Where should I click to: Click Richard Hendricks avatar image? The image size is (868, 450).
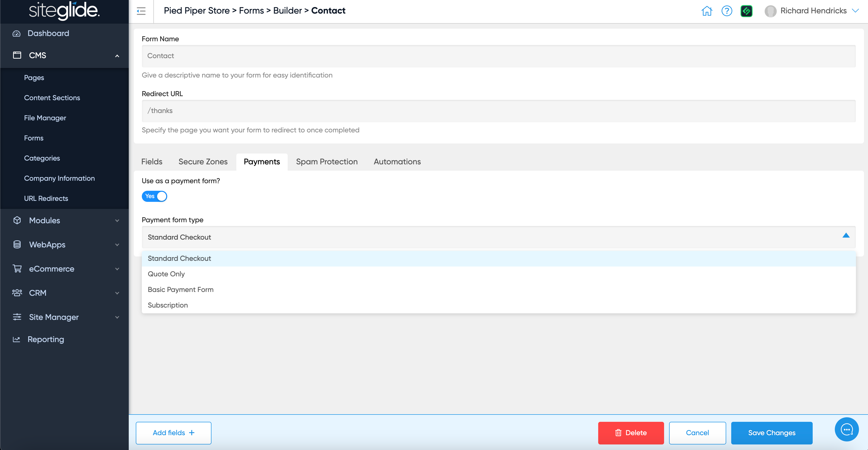point(770,11)
